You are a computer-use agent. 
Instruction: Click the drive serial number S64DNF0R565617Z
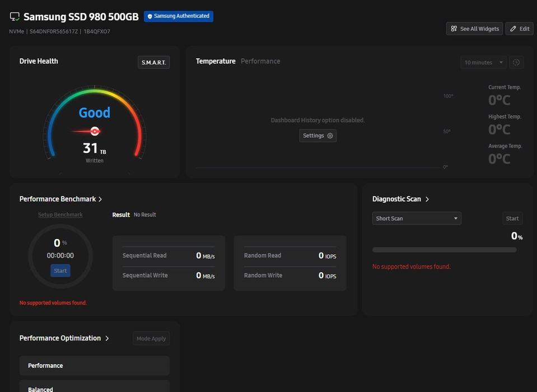54,31
